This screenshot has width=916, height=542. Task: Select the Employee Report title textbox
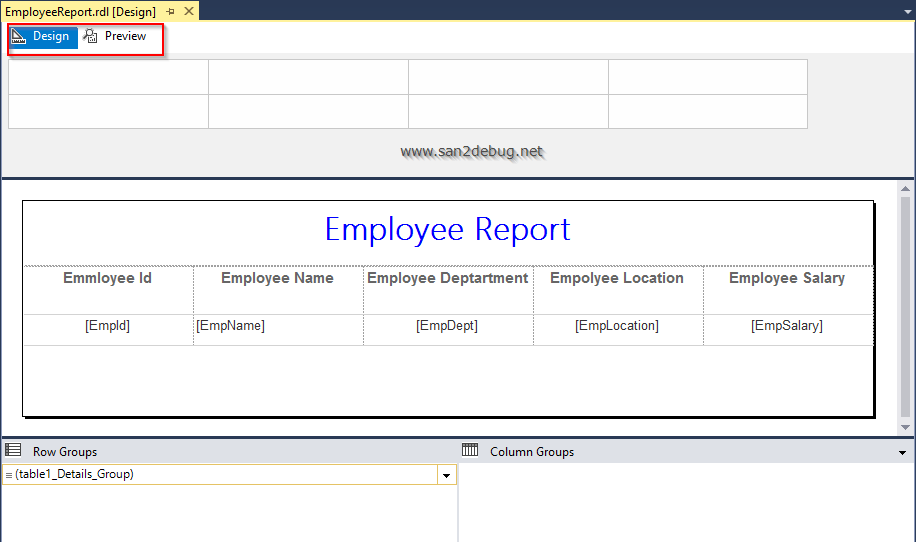point(447,230)
